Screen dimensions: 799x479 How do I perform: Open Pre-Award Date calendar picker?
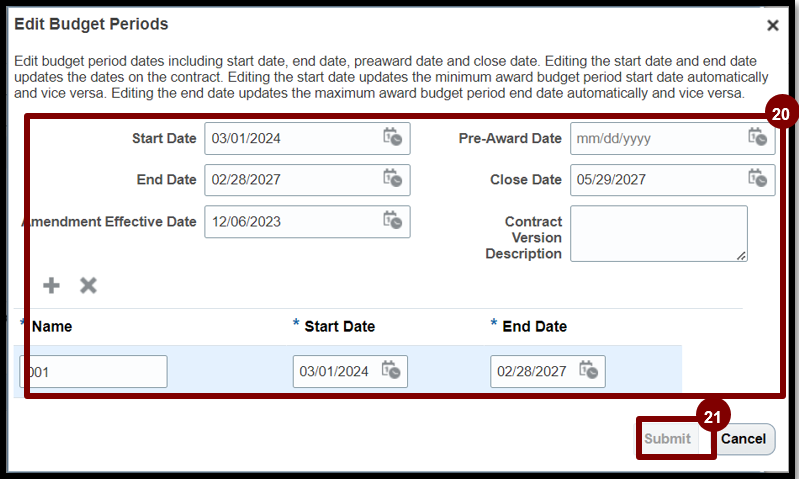click(757, 138)
